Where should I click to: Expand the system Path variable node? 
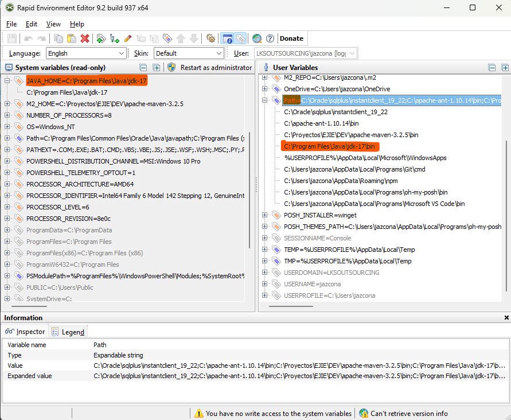(7, 138)
